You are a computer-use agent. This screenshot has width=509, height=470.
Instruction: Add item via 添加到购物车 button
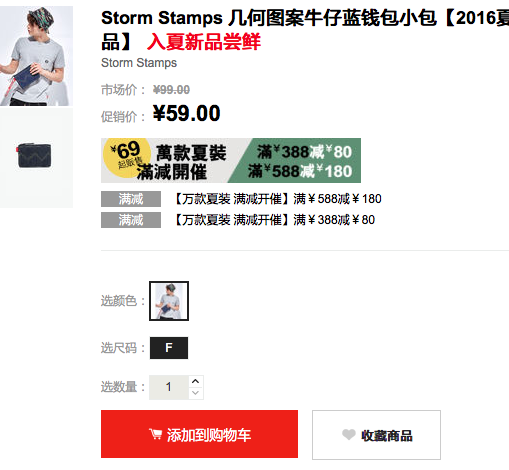(x=199, y=434)
